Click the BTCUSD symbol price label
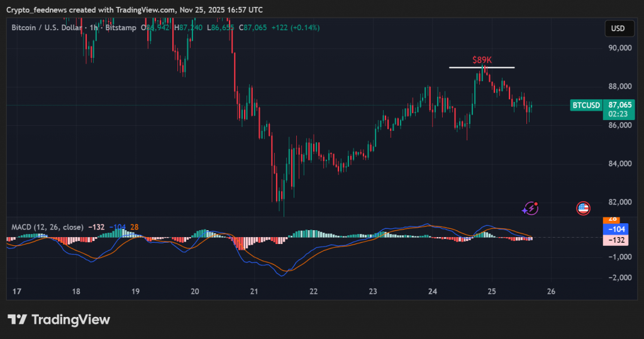Image resolution: width=644 pixels, height=339 pixels. coord(585,105)
